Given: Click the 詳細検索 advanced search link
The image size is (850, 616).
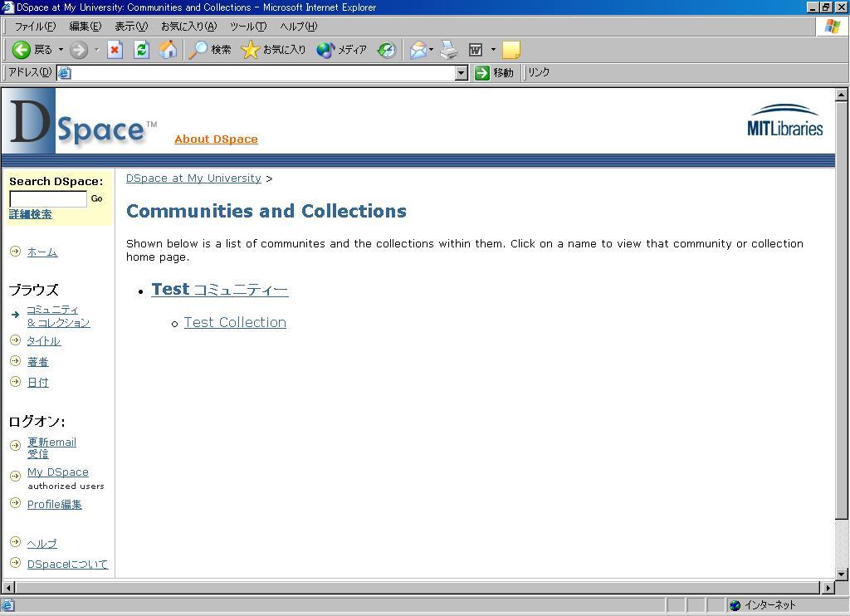Looking at the screenshot, I should (31, 214).
